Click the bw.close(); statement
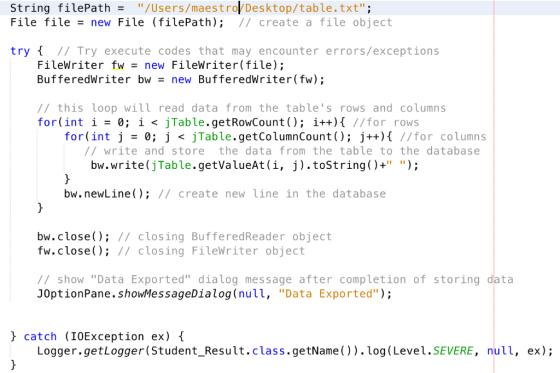 pos(73,237)
